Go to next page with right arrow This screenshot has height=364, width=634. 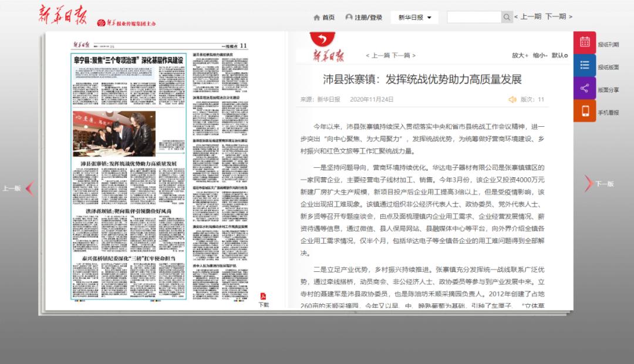[x=589, y=184]
